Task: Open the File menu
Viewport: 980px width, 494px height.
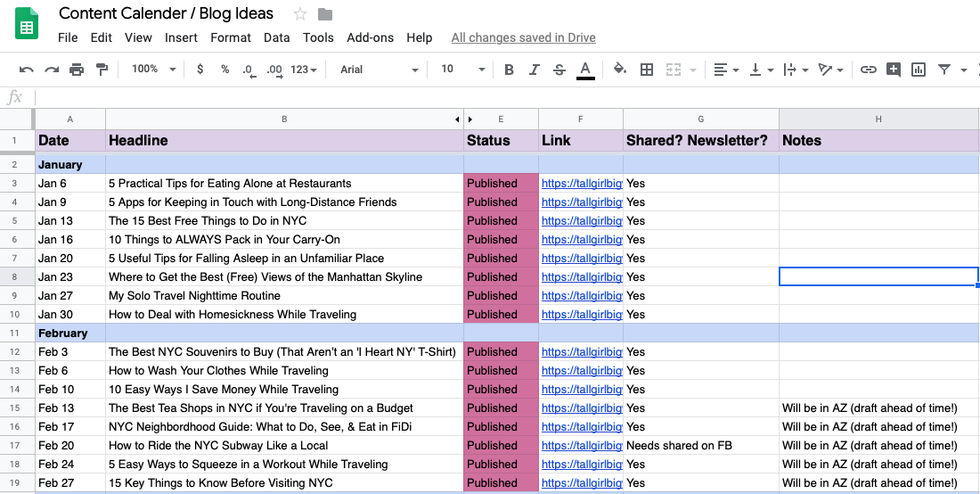Action: tap(68, 37)
